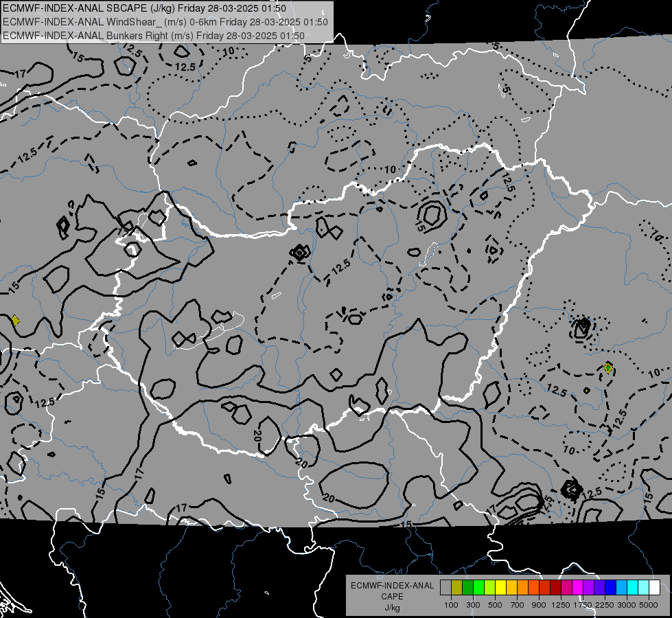Pick the cyan swatch in the legend
672x618 pixels.
tap(633, 588)
